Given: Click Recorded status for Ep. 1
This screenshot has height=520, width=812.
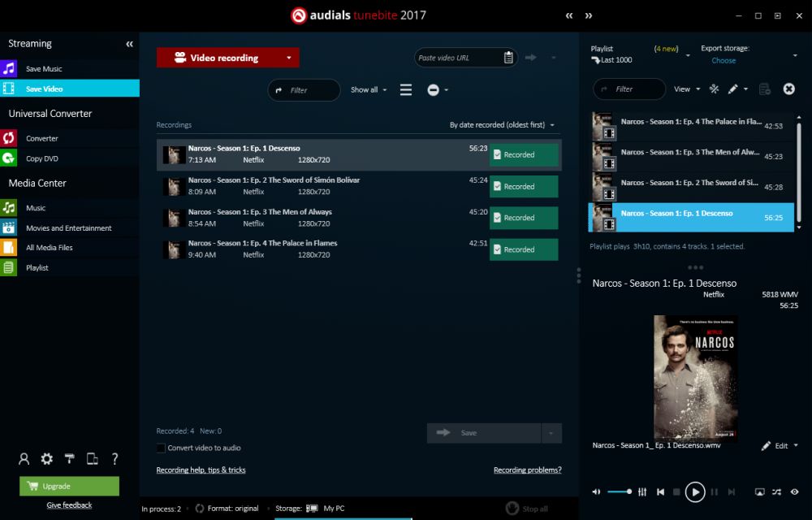Looking at the screenshot, I should 524,154.
